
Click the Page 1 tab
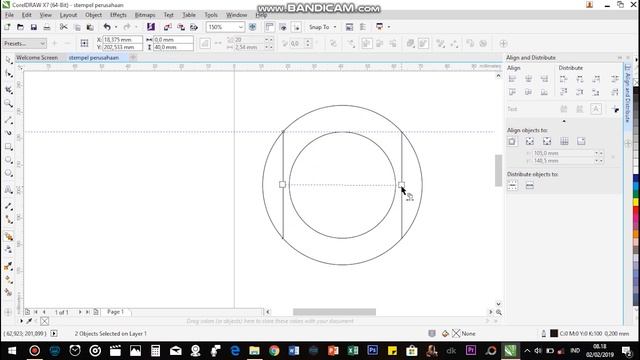115,312
